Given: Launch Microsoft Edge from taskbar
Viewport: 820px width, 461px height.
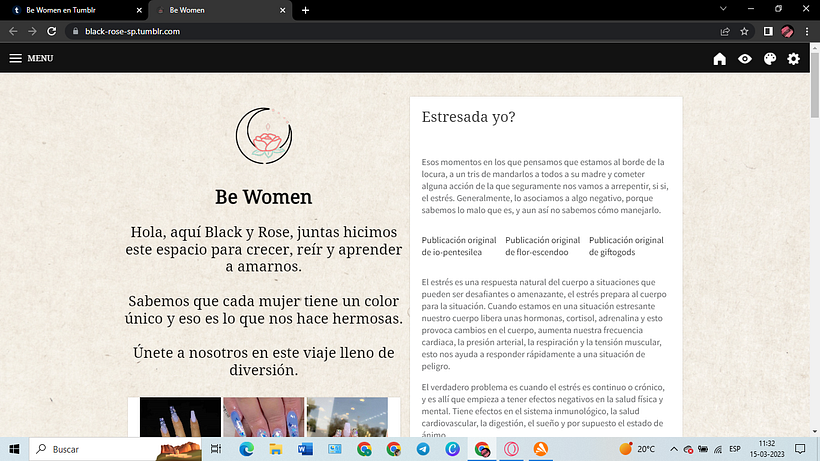Looking at the screenshot, I should (246, 449).
